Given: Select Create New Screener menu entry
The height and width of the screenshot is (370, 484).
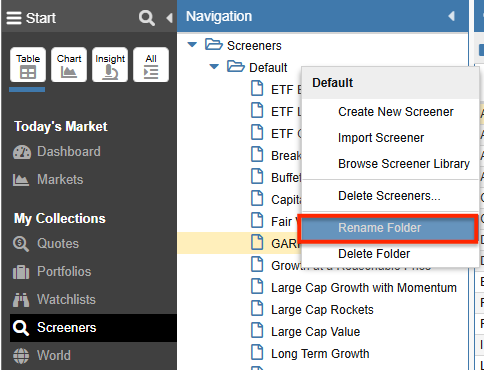Looking at the screenshot, I should tap(396, 112).
